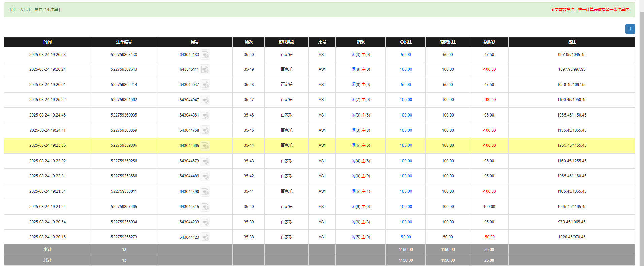The width and height of the screenshot is (644, 266).
Task: Select the highlighted row order 522759359806
Action: point(124,145)
